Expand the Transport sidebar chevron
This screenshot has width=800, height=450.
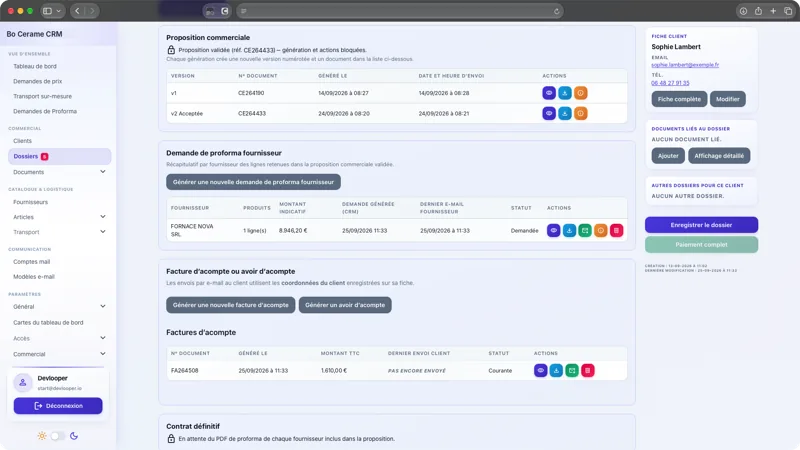coord(103,232)
